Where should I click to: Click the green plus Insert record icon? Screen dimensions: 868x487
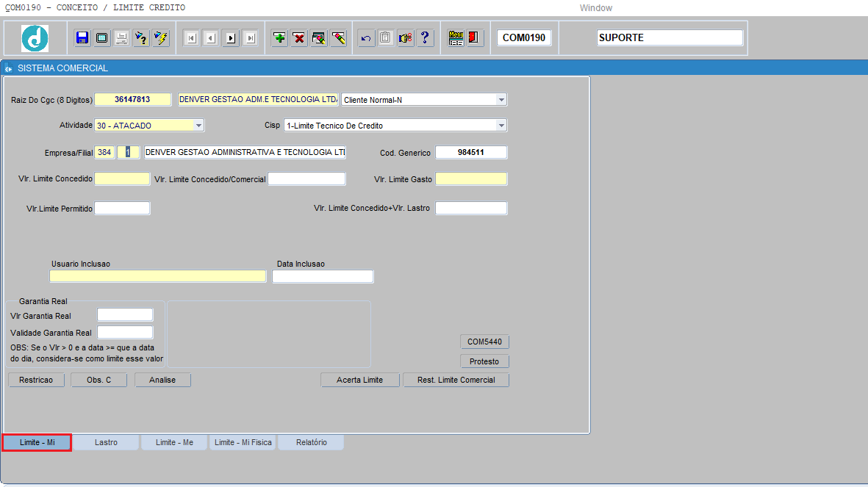(x=279, y=37)
